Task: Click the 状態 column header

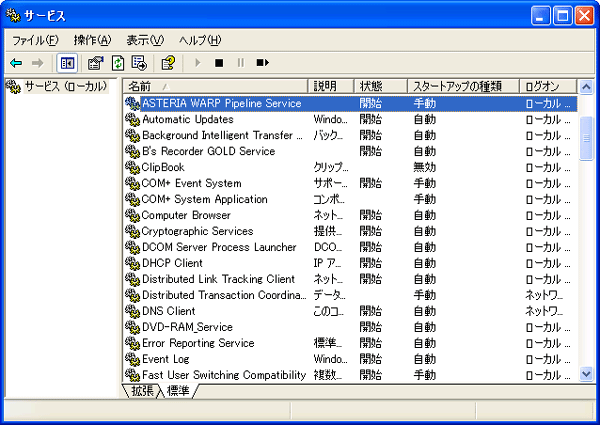Action: click(x=380, y=87)
